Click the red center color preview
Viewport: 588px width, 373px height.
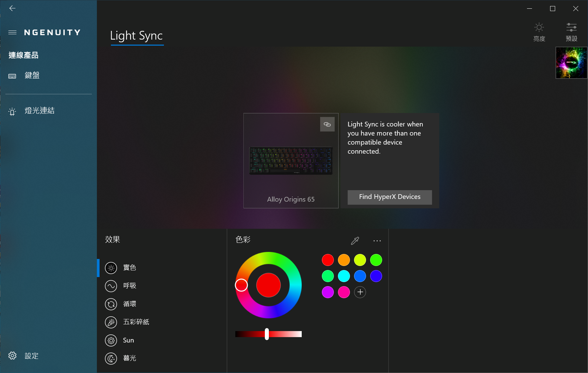[268, 285]
